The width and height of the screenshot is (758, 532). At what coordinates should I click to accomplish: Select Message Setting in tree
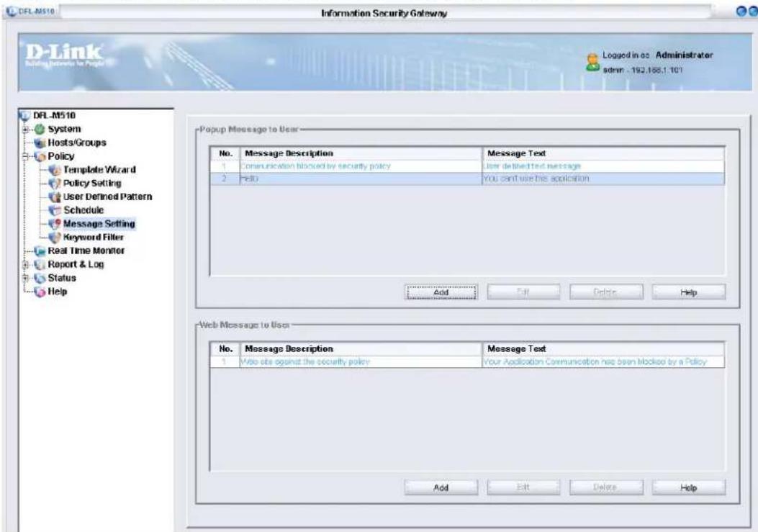coord(99,224)
